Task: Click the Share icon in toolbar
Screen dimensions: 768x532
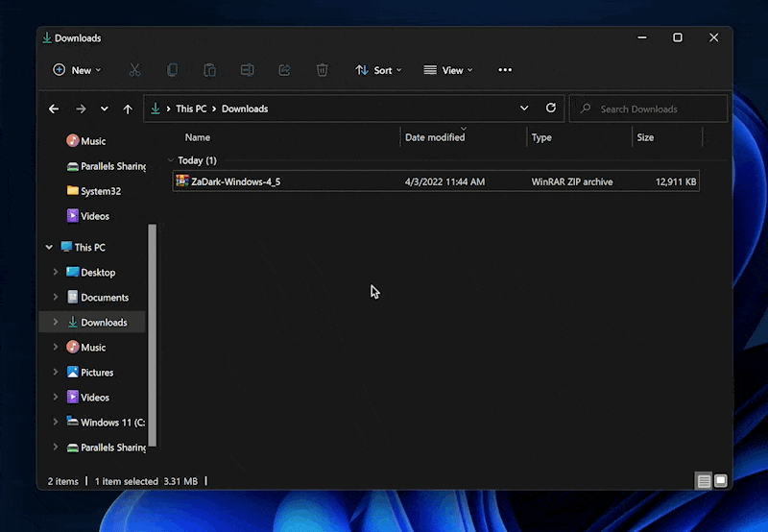Action: [x=284, y=70]
